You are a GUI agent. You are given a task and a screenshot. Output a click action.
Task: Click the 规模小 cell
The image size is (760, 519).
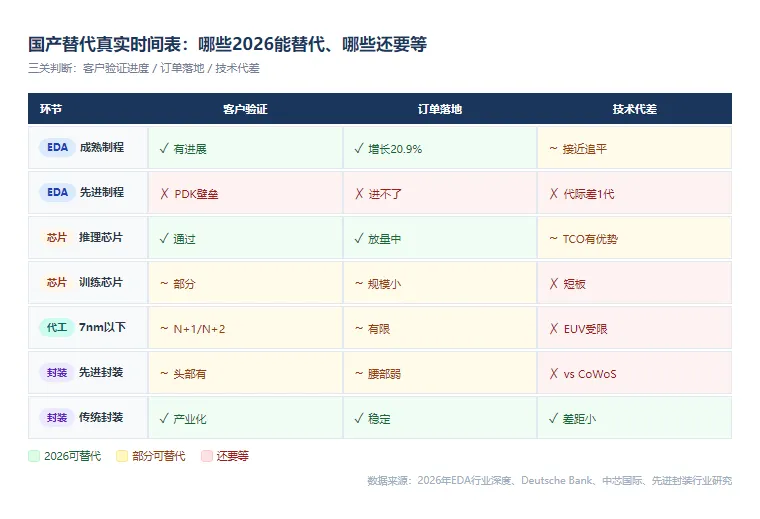(440, 283)
